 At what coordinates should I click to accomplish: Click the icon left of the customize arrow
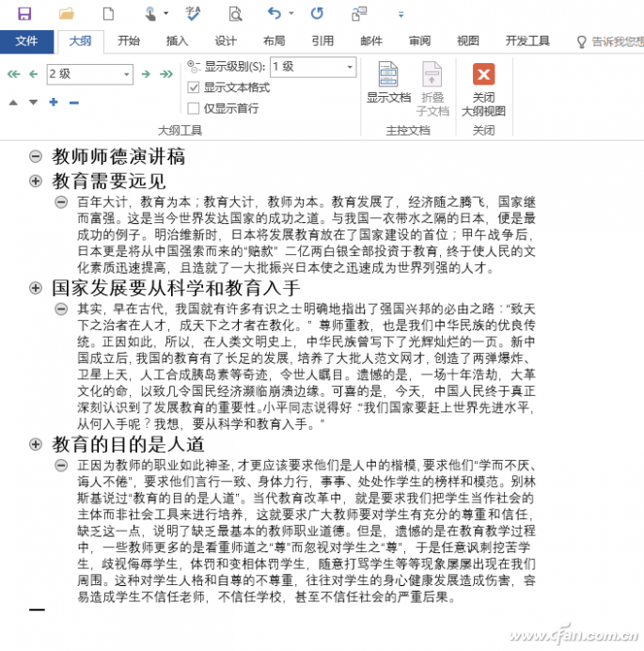(x=359, y=14)
